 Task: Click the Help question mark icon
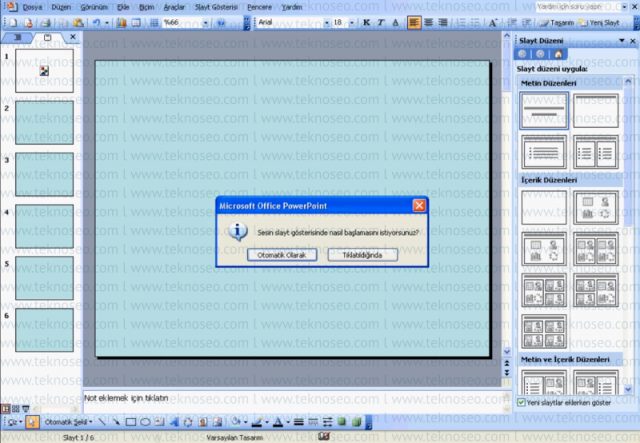(221, 23)
